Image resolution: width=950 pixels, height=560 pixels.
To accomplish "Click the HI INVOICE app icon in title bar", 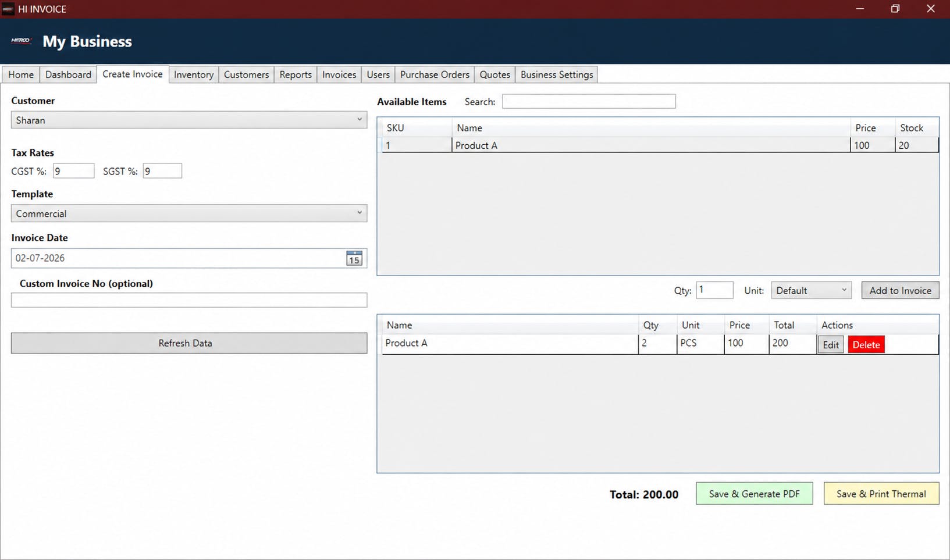I will [8, 9].
